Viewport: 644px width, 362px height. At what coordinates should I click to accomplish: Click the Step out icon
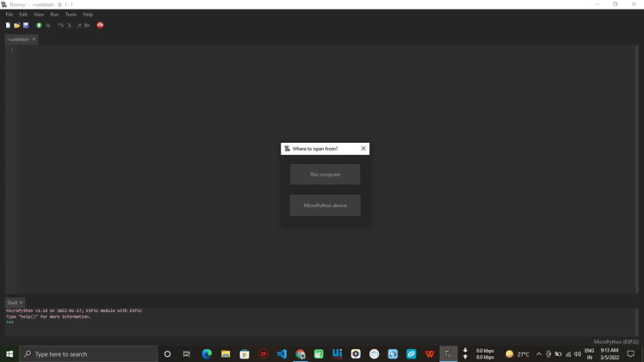click(78, 26)
